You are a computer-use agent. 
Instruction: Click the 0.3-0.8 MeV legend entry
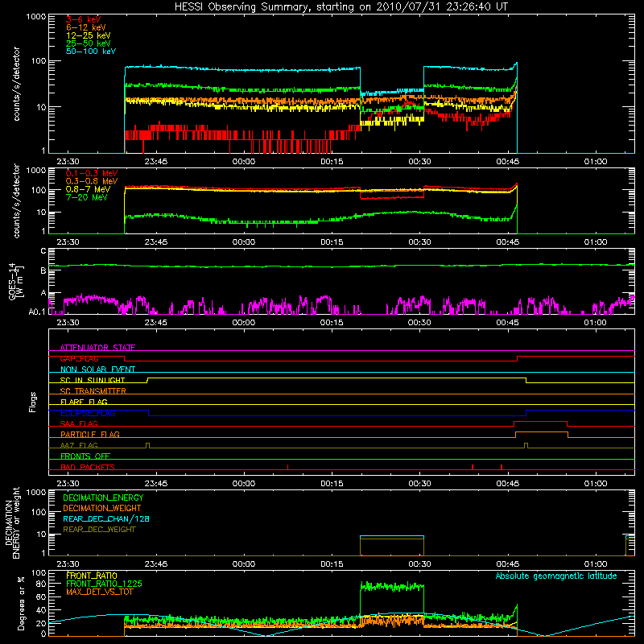pos(92,181)
